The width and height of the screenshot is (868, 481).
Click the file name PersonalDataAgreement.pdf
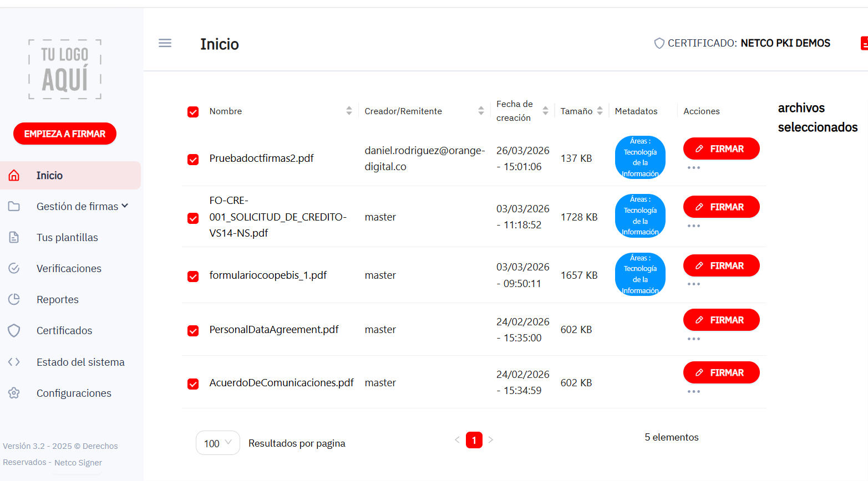tap(274, 330)
